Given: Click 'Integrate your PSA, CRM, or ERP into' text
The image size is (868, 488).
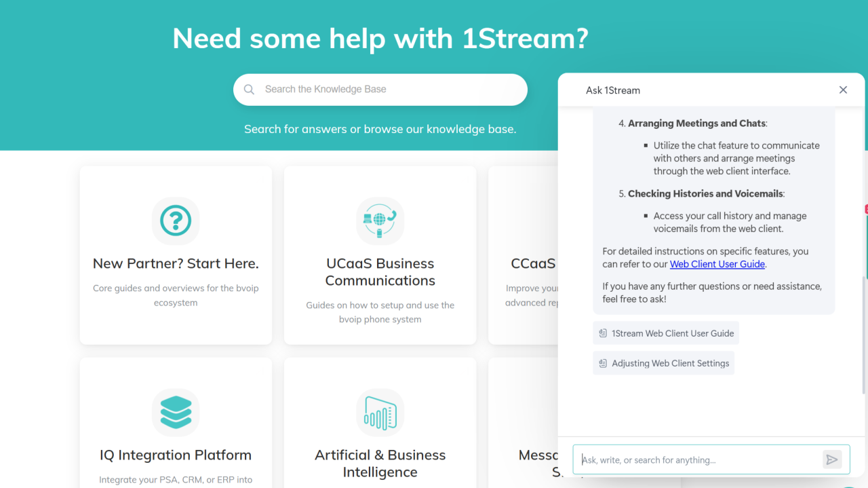Looking at the screenshot, I should (x=176, y=480).
